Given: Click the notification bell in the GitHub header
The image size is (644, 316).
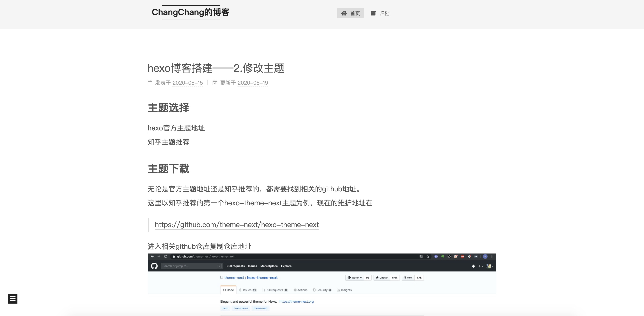Looking at the screenshot, I should click(x=473, y=266).
